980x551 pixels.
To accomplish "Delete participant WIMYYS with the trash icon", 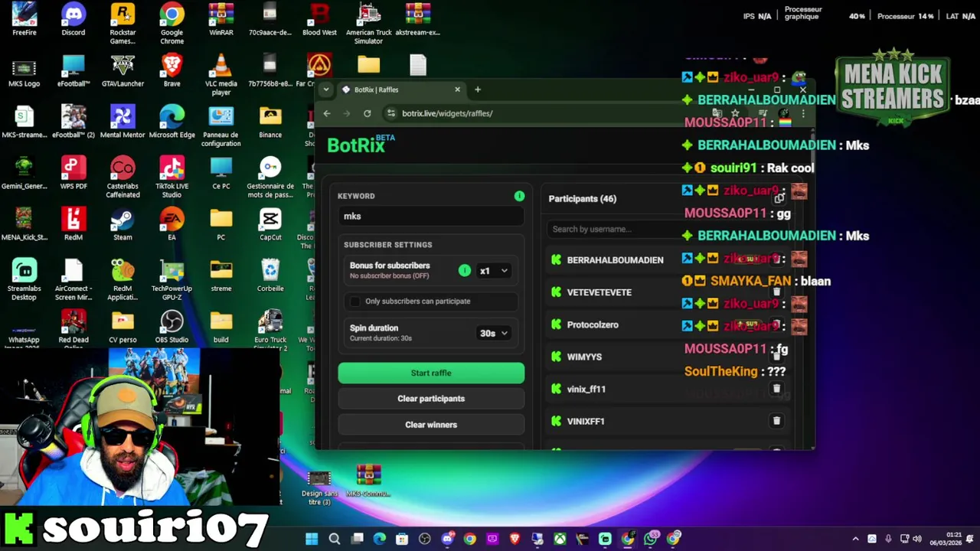I will (776, 357).
